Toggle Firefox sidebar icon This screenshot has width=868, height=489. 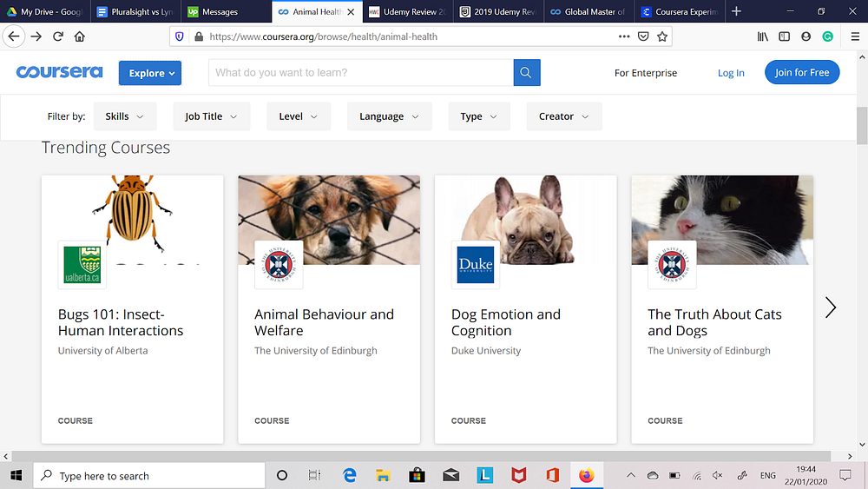(x=785, y=36)
